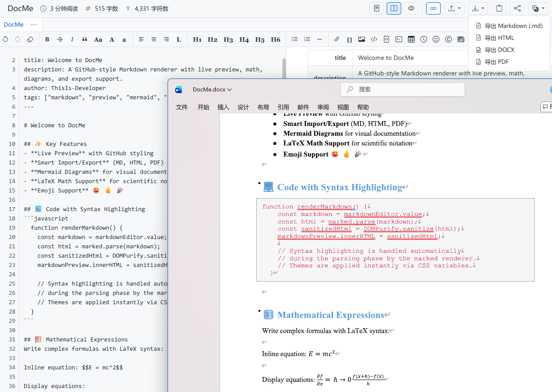
Task: Choose 导出 DOCX option
Action: pos(509,50)
